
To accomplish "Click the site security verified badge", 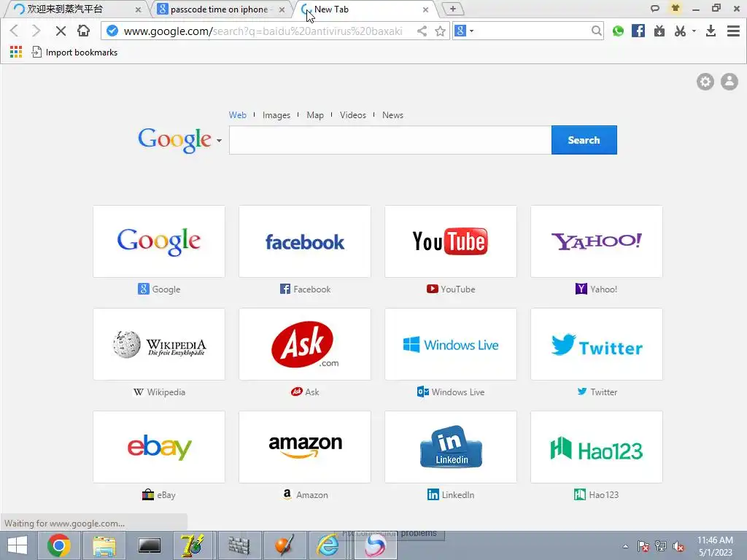I will (x=112, y=31).
